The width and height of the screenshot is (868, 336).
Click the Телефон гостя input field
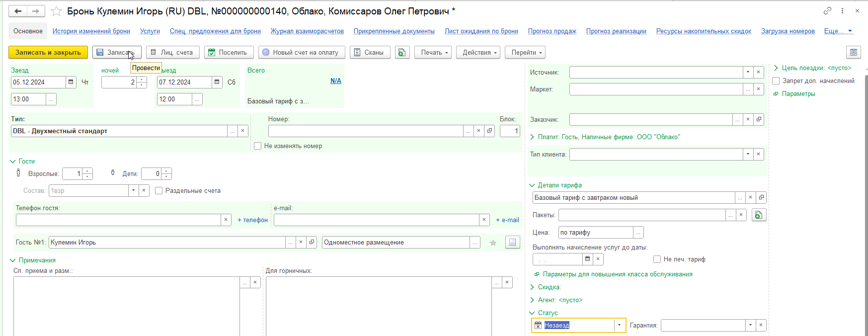point(118,220)
